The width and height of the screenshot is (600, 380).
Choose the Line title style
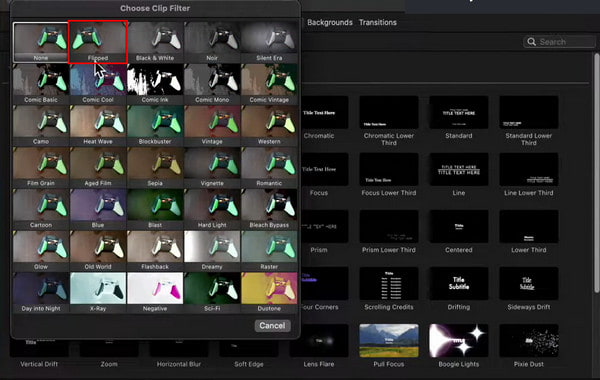tap(458, 175)
